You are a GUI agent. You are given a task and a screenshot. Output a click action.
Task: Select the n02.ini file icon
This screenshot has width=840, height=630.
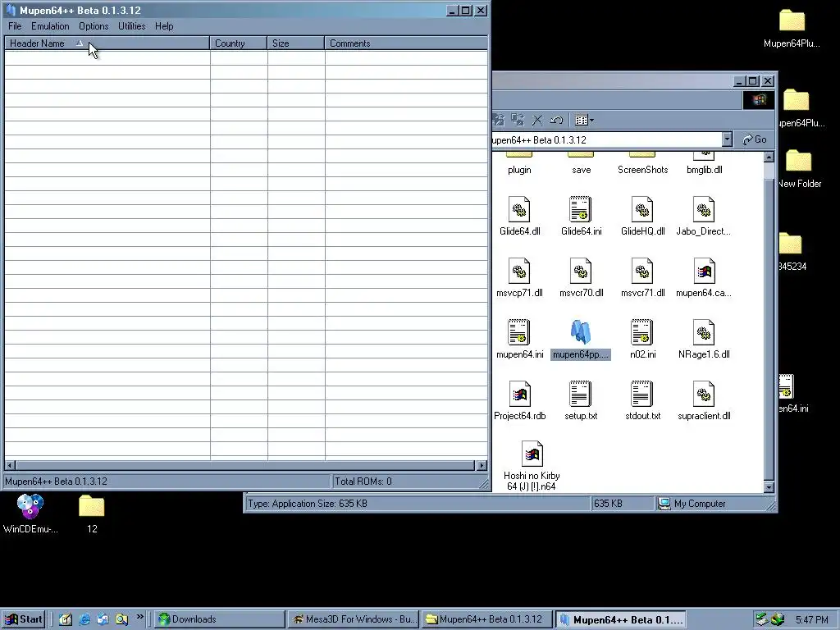pos(642,333)
